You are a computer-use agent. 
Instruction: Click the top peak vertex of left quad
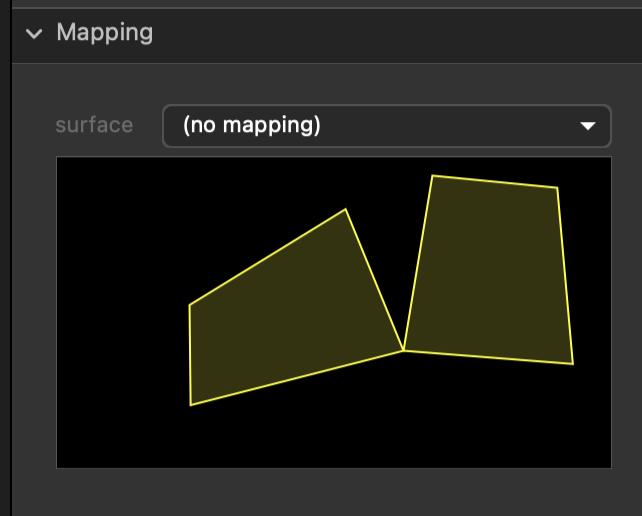[x=346, y=209]
